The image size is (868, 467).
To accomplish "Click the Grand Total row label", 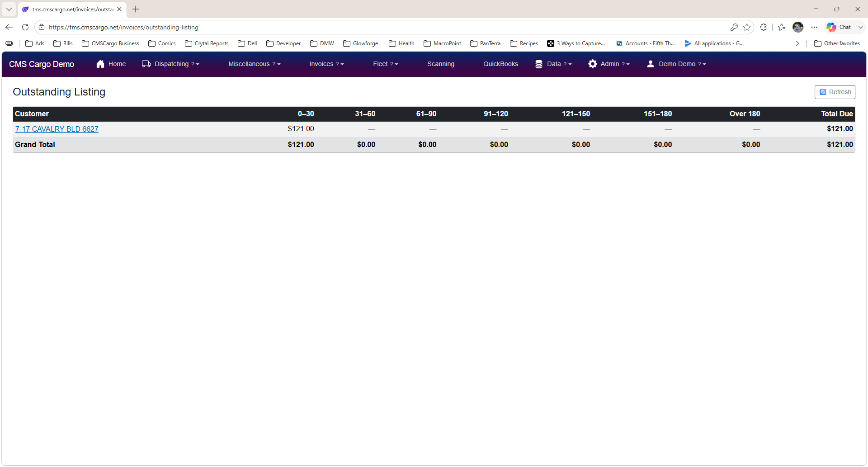I will click(x=35, y=145).
